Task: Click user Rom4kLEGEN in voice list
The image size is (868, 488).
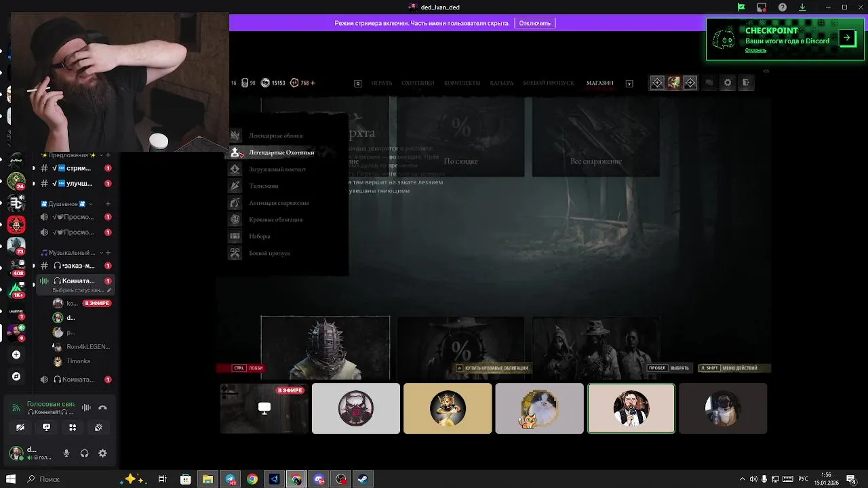Action: pyautogui.click(x=83, y=346)
